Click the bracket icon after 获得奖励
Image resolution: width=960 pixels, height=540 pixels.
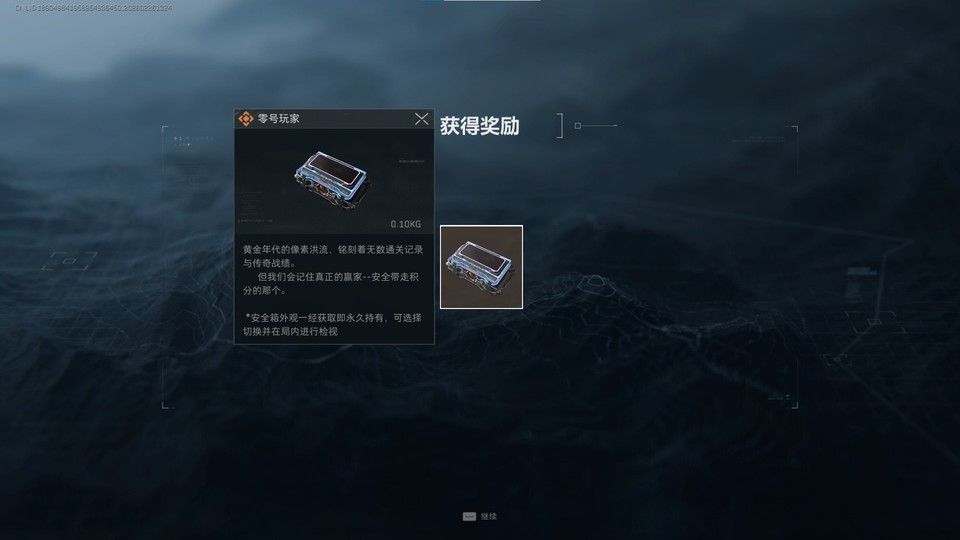(x=560, y=126)
